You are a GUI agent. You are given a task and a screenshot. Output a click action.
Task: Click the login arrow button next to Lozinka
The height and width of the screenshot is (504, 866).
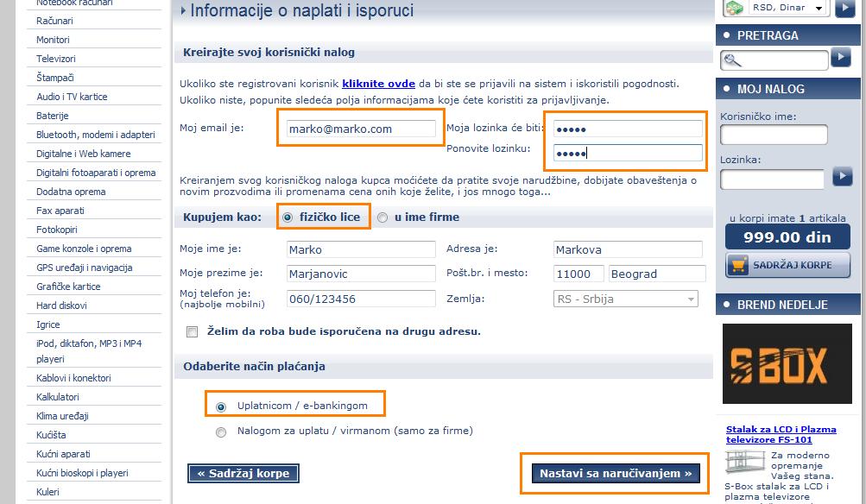[x=842, y=177]
